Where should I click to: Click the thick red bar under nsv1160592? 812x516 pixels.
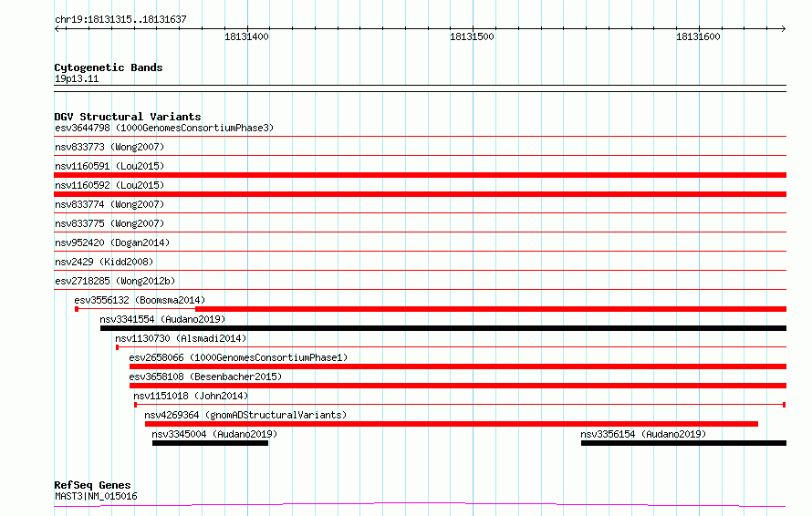point(420,194)
